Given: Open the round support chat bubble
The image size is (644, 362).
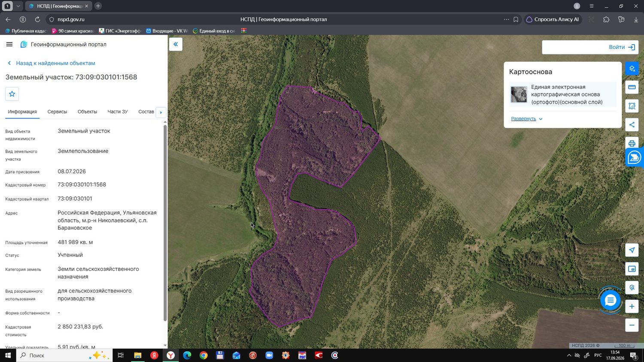Looking at the screenshot, I should click(610, 300).
